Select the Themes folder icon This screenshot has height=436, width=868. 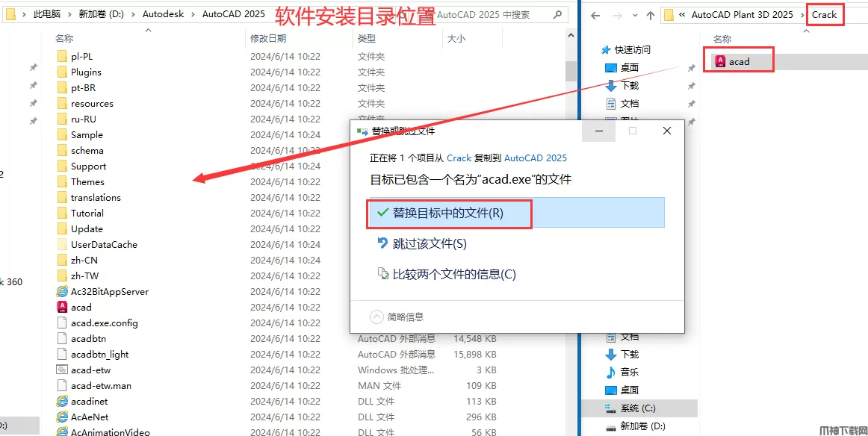coord(63,181)
